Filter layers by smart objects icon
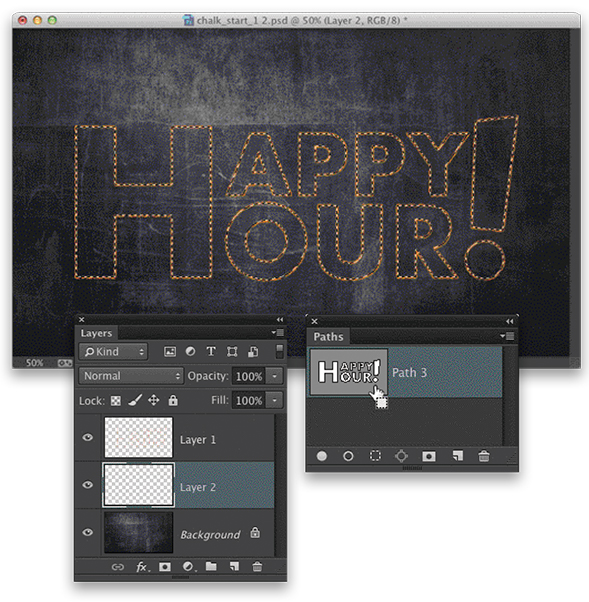Screen dimensions: 589x602 pos(253,352)
